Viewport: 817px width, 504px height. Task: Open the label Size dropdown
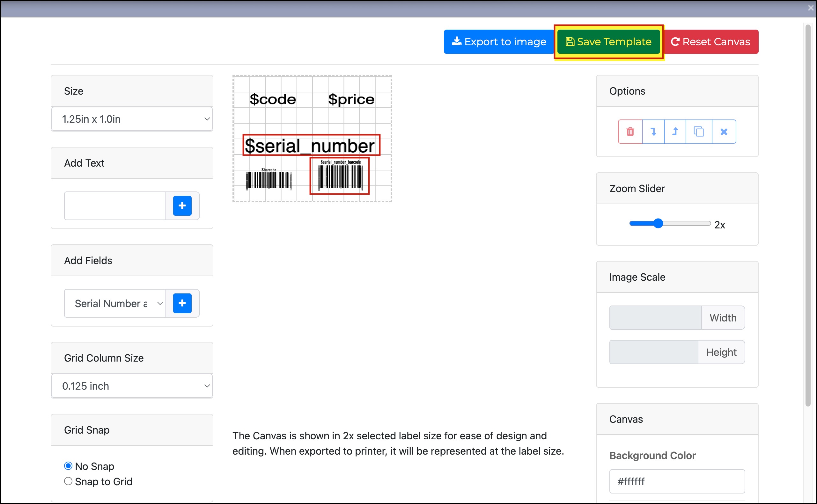pos(132,119)
